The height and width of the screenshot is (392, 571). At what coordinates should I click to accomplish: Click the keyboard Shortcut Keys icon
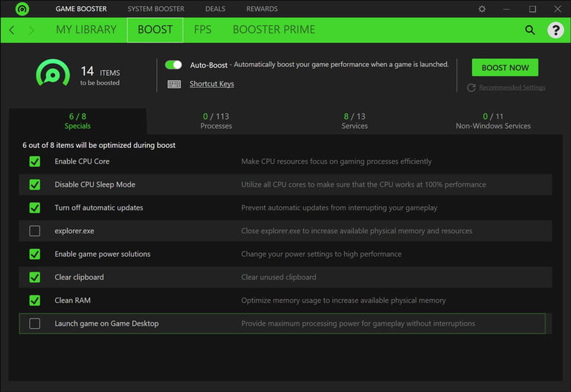click(174, 84)
